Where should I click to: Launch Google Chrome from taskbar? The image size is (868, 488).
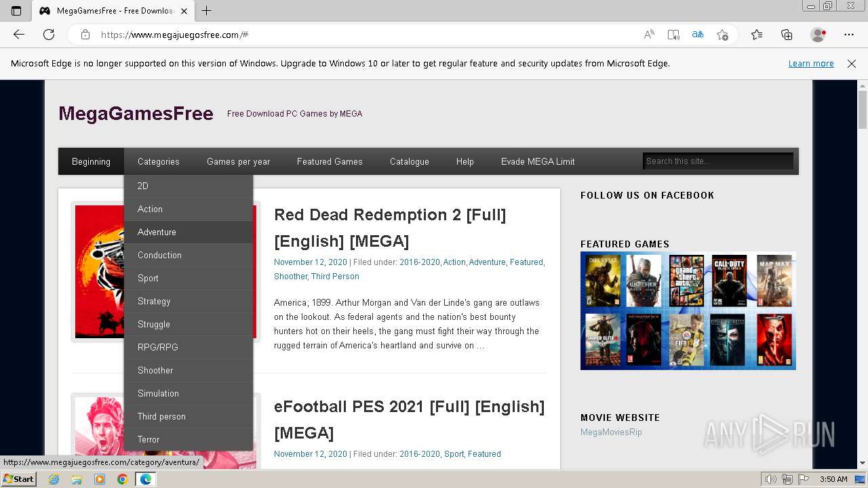(122, 479)
